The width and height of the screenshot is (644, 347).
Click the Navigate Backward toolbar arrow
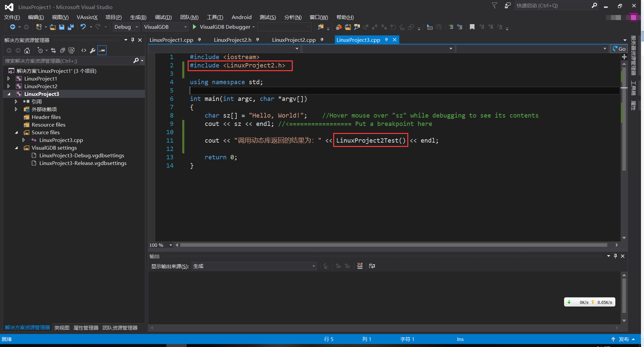(13, 27)
